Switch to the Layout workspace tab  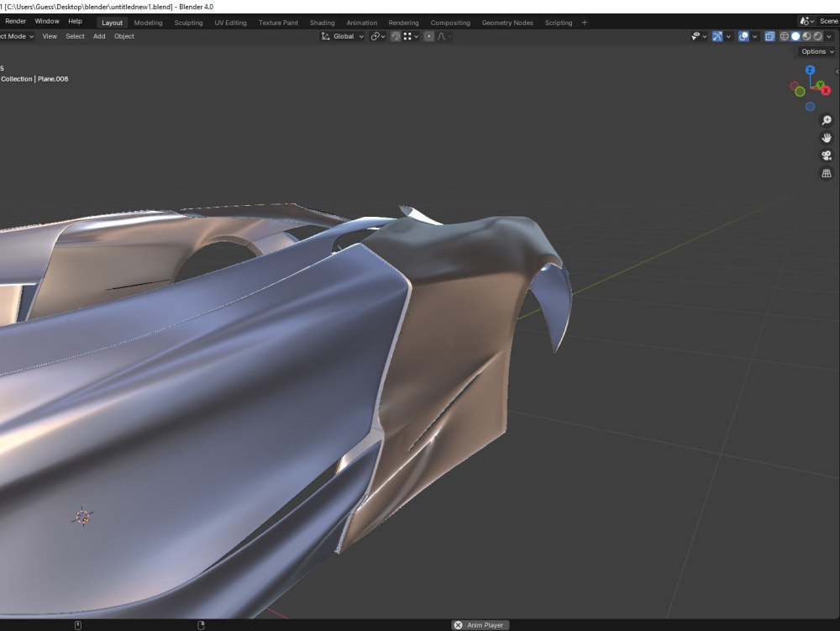tap(112, 23)
